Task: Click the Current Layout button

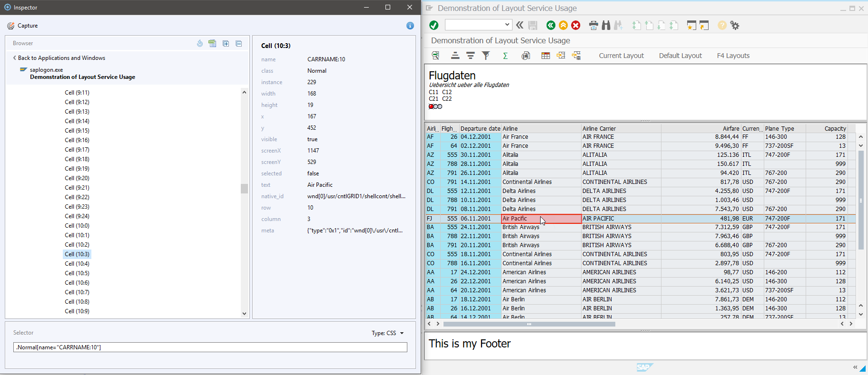Action: pos(621,56)
